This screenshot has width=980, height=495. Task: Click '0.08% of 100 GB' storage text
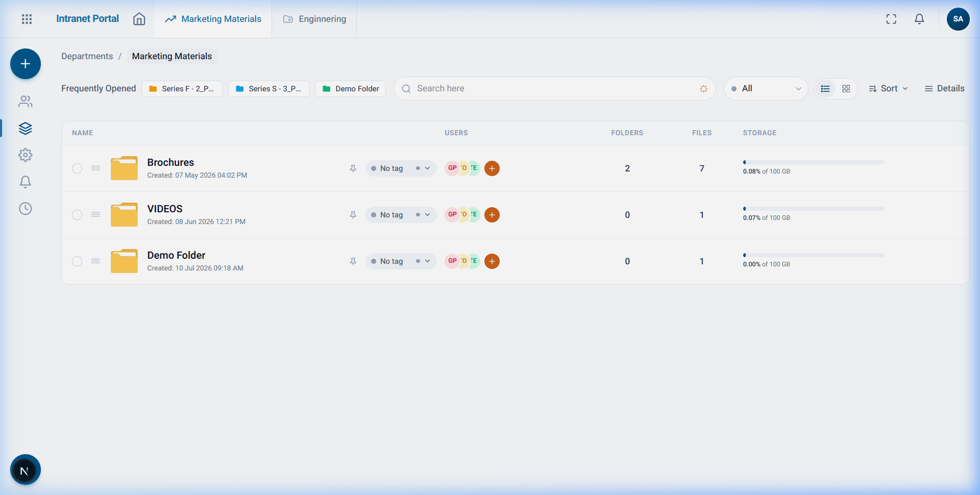(x=767, y=171)
